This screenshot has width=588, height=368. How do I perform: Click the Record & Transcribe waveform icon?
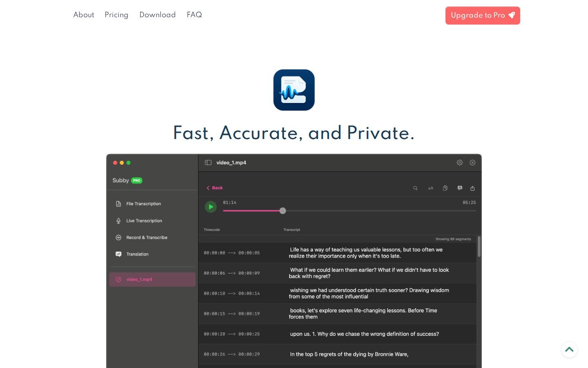[118, 238]
